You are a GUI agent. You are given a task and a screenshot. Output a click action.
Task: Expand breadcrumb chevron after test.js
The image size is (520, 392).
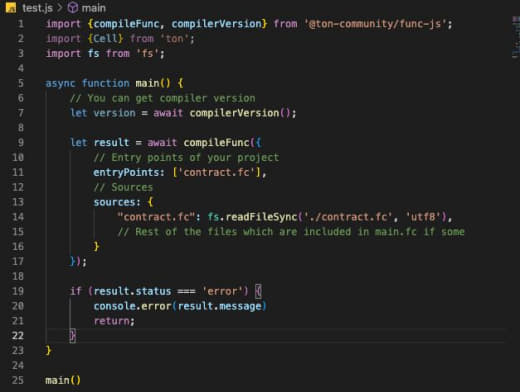coord(60,8)
